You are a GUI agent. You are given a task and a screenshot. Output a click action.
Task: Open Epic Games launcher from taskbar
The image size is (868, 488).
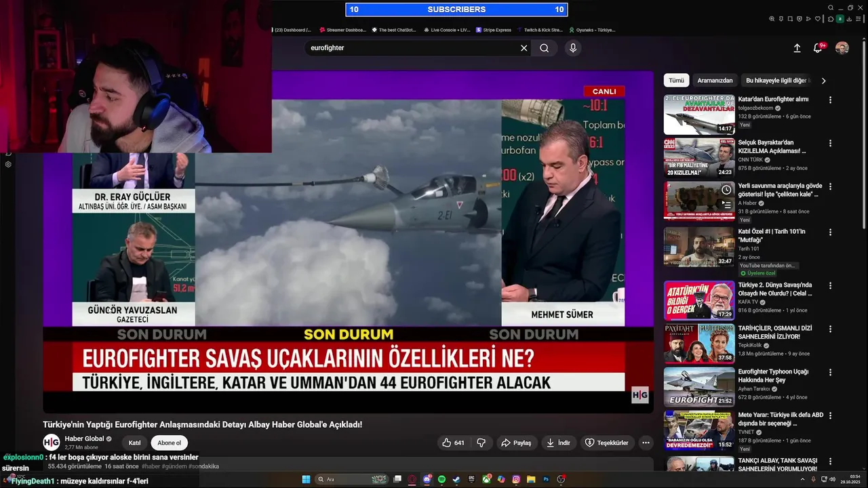click(x=471, y=479)
